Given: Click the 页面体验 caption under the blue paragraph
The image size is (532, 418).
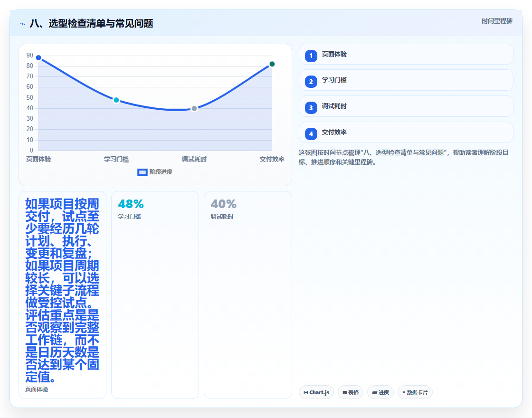Looking at the screenshot, I should pos(37,389).
